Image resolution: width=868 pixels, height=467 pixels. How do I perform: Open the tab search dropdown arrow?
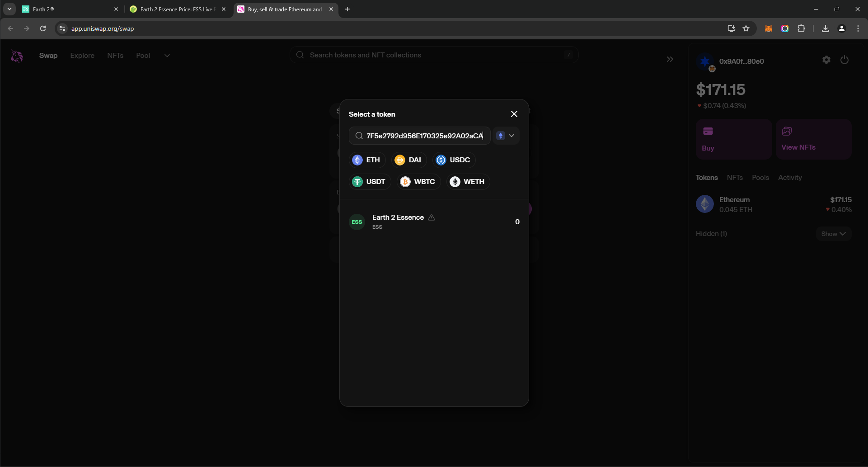coord(9,9)
